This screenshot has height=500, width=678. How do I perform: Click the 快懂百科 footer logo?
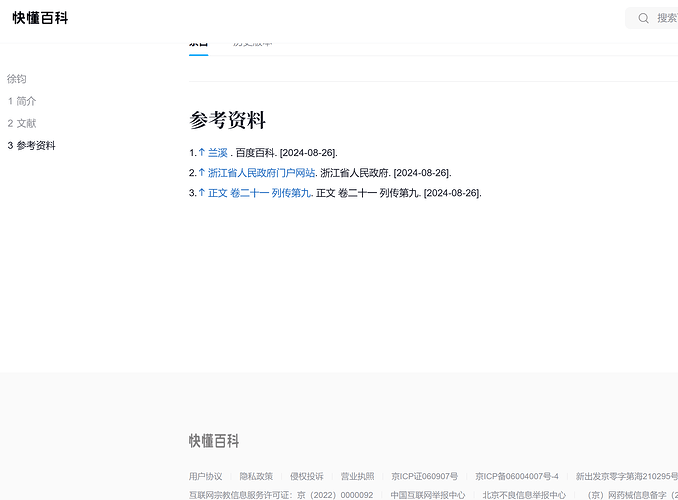pyautogui.click(x=214, y=441)
